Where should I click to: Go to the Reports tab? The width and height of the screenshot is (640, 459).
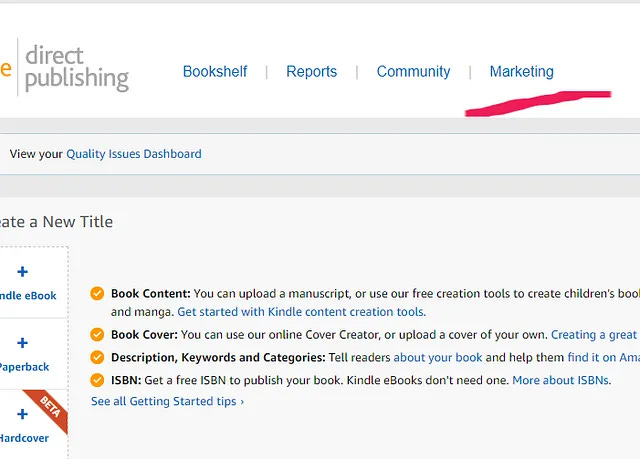pyautogui.click(x=311, y=71)
